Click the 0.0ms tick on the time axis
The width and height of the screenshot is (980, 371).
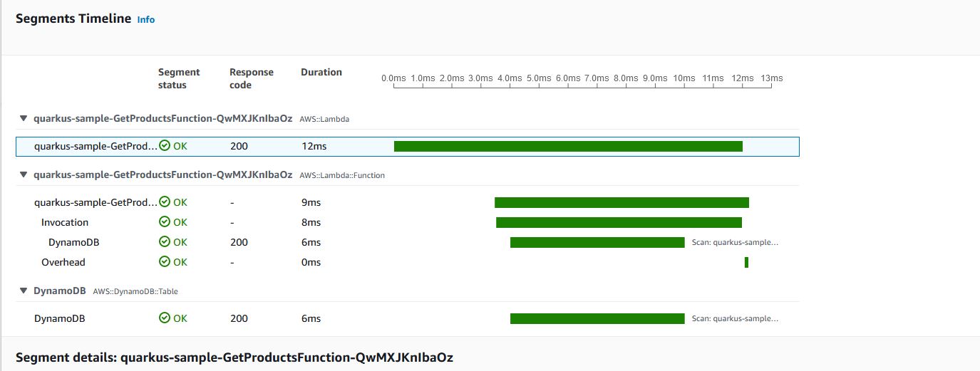pyautogui.click(x=393, y=78)
